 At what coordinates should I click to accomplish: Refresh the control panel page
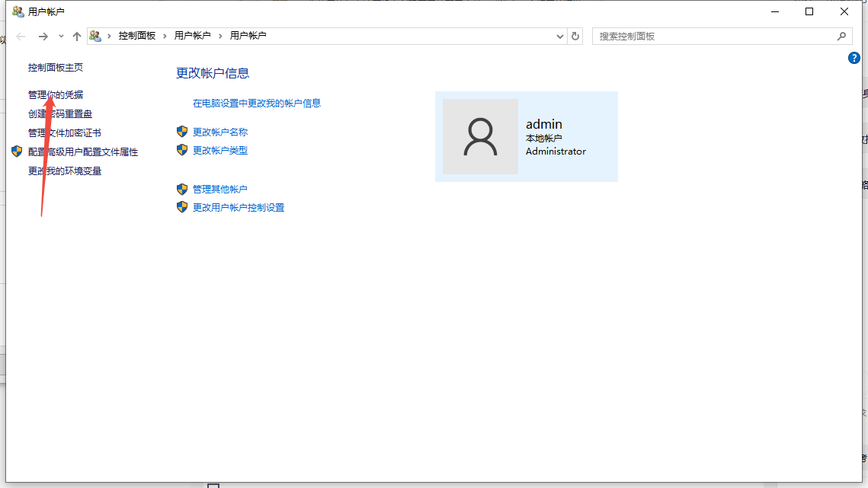[575, 37]
